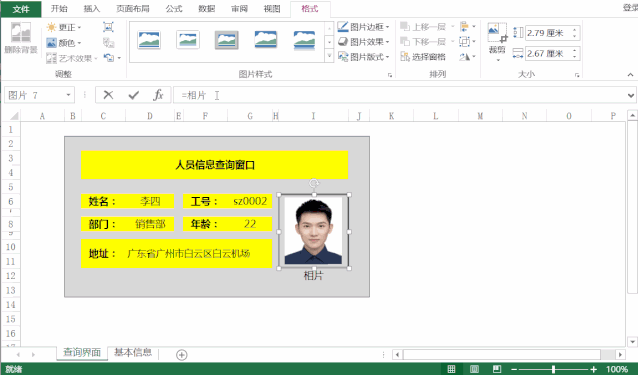The image size is (638, 375).
Task: Select the 查询界面 sheet tab
Action: (82, 353)
